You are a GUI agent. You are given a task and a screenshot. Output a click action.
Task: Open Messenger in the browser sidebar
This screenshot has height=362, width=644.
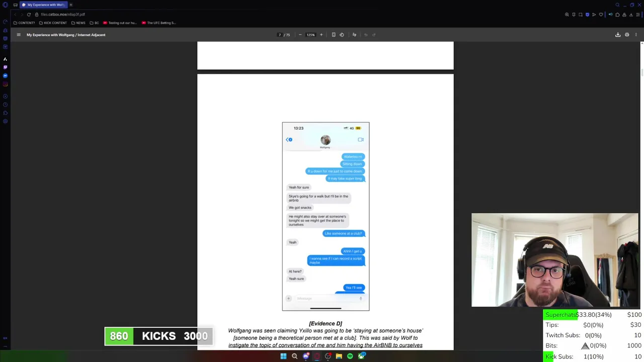point(5,75)
